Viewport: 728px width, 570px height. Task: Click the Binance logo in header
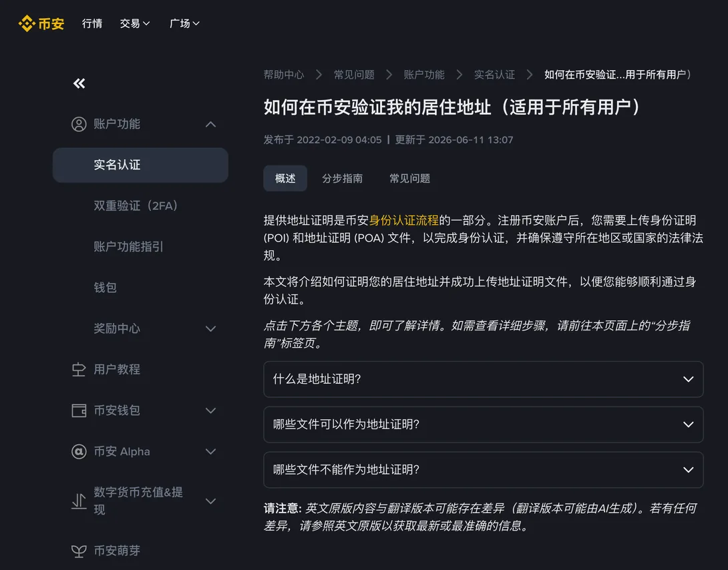click(x=41, y=23)
